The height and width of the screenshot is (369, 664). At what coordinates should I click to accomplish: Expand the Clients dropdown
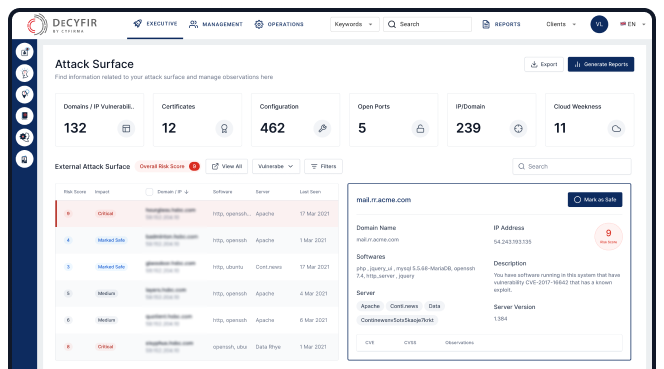tap(561, 24)
